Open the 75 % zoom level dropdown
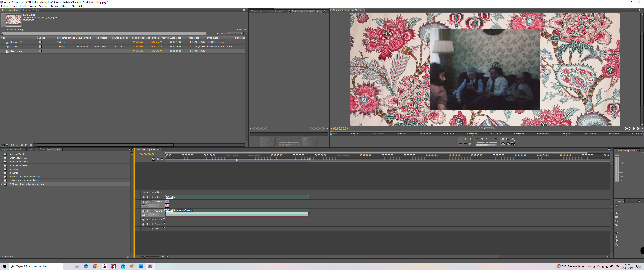Viewport: 644px width, 270px height. coord(487,129)
